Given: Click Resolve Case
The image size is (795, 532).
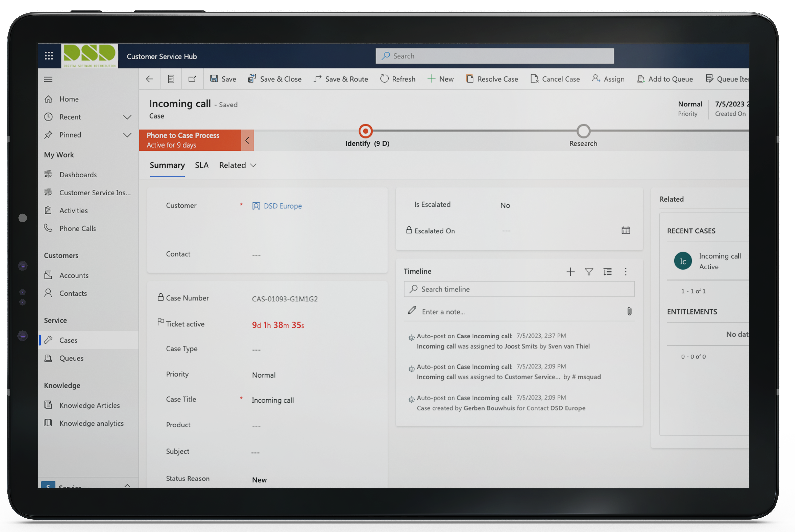Looking at the screenshot, I should (492, 79).
